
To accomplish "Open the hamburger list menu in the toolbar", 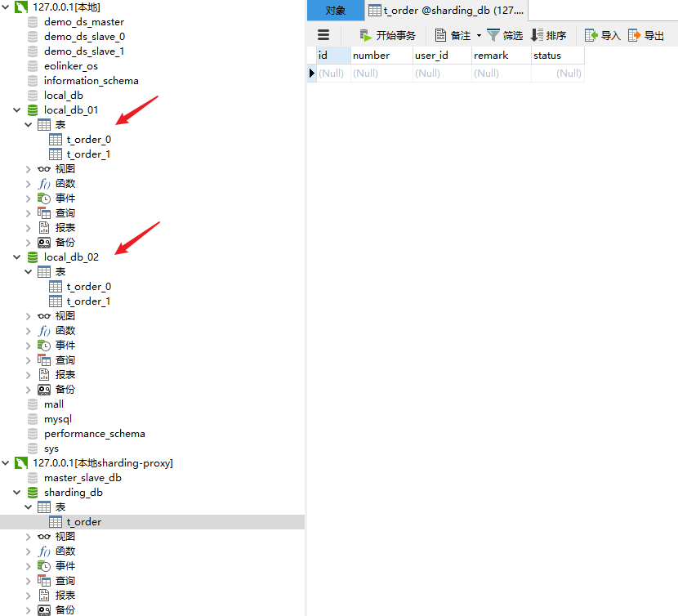I will [x=323, y=35].
